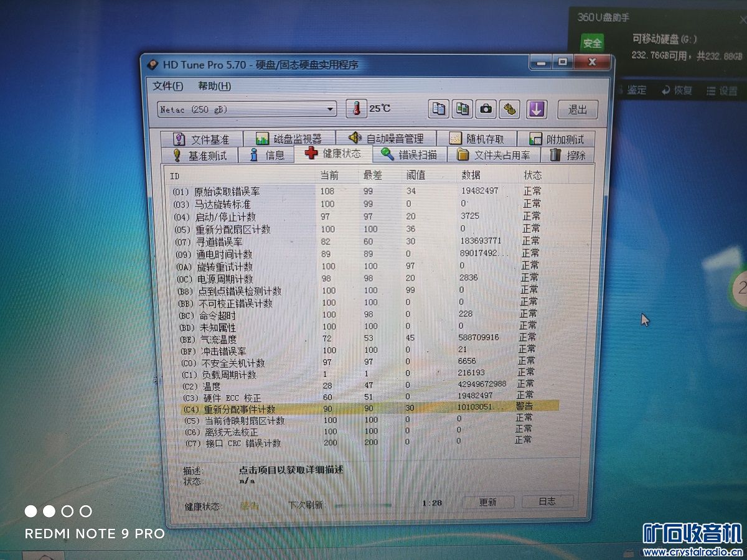Select the (01) 原始读取错误率 row
Image resolution: width=747 pixels, height=560 pixels.
point(358,191)
